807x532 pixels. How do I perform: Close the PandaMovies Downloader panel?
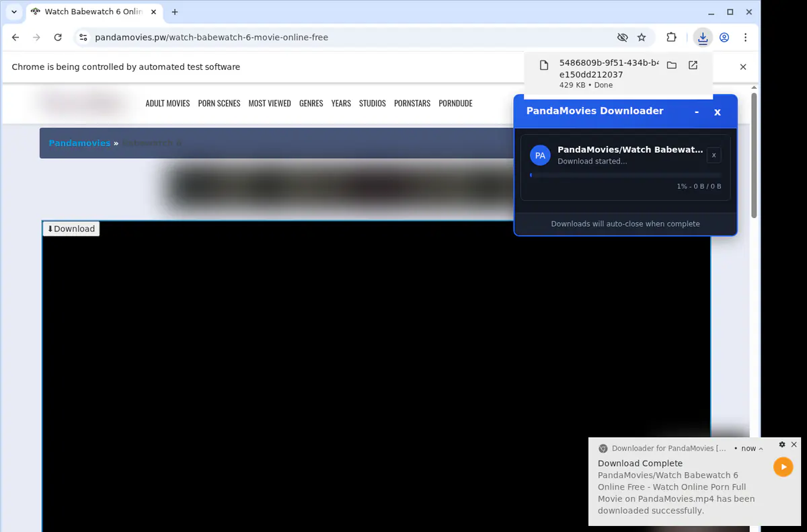tap(718, 112)
